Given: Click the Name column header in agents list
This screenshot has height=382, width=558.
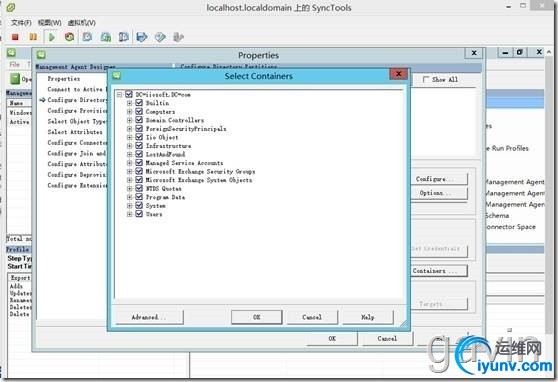Looking at the screenshot, I should click(x=19, y=103).
